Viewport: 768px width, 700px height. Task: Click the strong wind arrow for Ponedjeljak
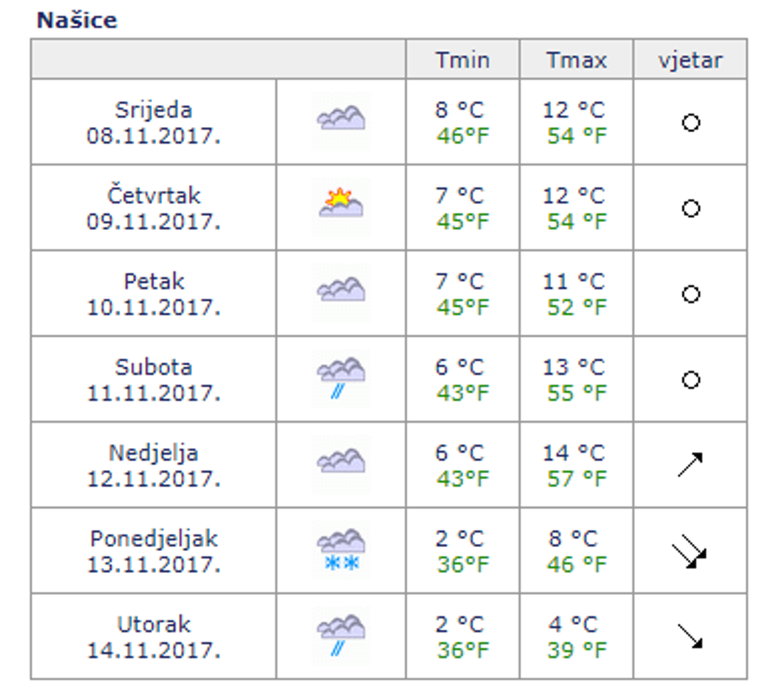[x=690, y=551]
